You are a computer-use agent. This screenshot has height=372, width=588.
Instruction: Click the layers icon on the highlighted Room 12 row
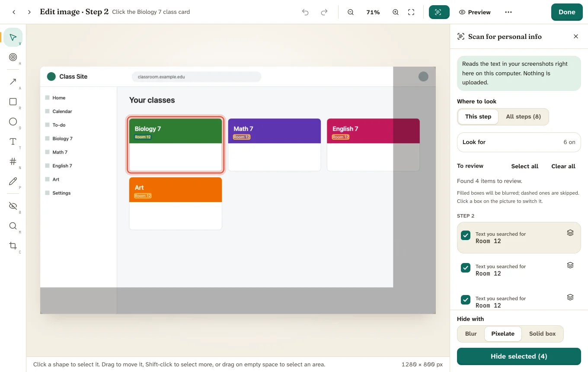tap(570, 233)
